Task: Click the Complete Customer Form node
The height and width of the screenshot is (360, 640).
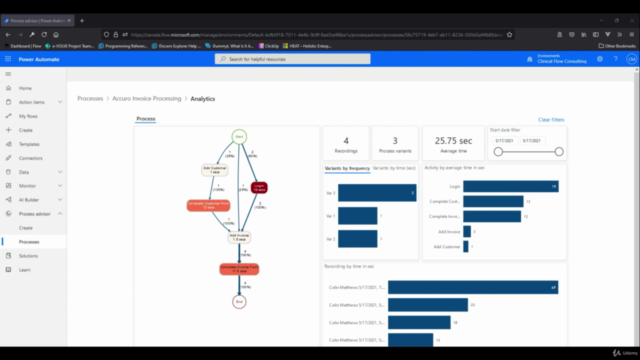Action: pyautogui.click(x=208, y=205)
